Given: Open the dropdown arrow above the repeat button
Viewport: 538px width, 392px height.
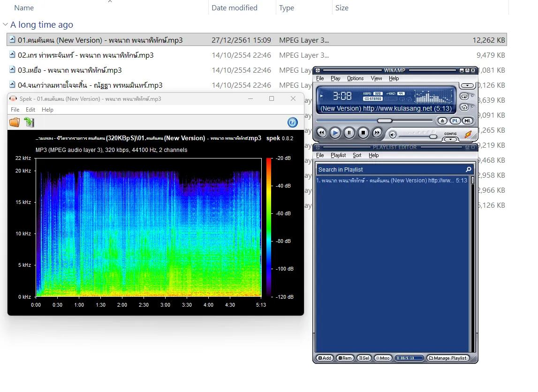Looking at the screenshot, I should (x=467, y=85).
